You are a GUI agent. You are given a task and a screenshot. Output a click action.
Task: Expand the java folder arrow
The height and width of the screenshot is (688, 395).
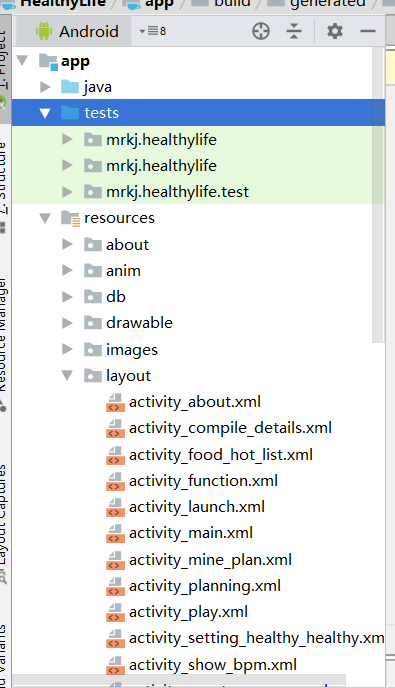coord(45,87)
